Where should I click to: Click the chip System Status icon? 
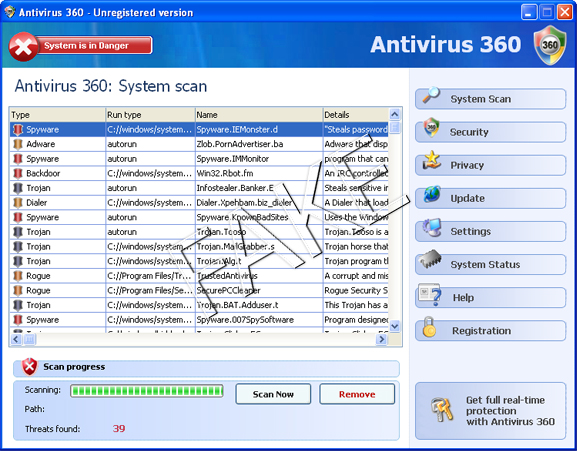coord(430,259)
